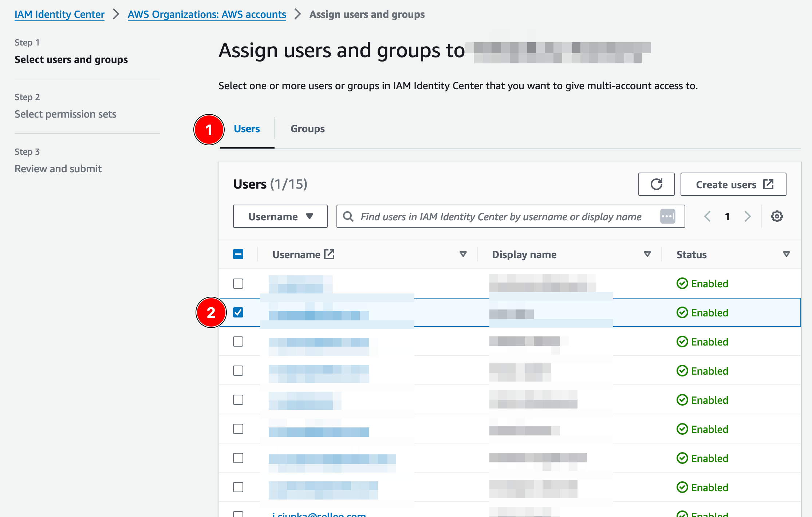Image resolution: width=812 pixels, height=517 pixels.
Task: Sort by Status column arrow
Action: [786, 254]
